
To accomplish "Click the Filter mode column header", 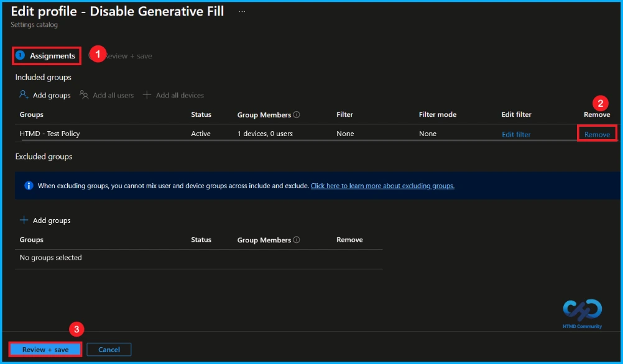I will click(x=437, y=114).
